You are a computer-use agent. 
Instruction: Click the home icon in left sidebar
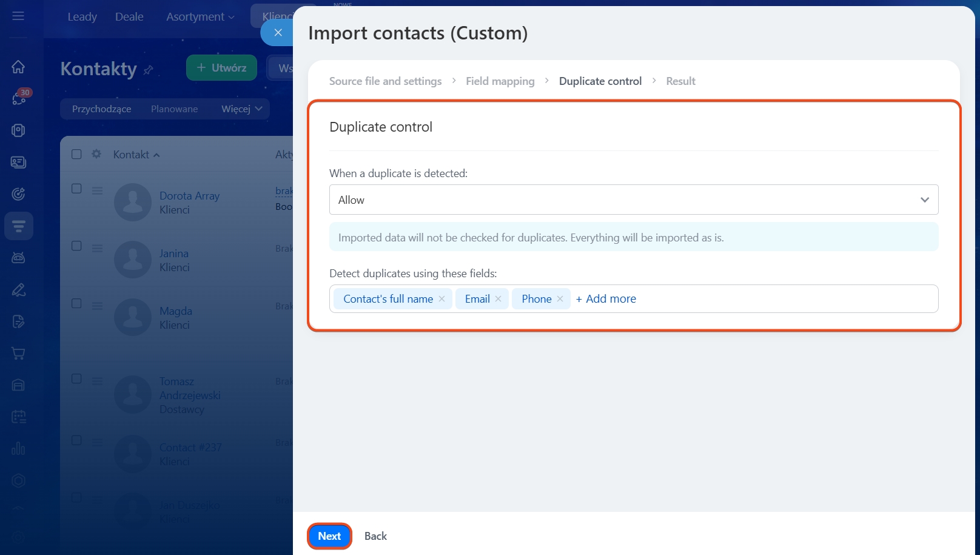tap(18, 67)
